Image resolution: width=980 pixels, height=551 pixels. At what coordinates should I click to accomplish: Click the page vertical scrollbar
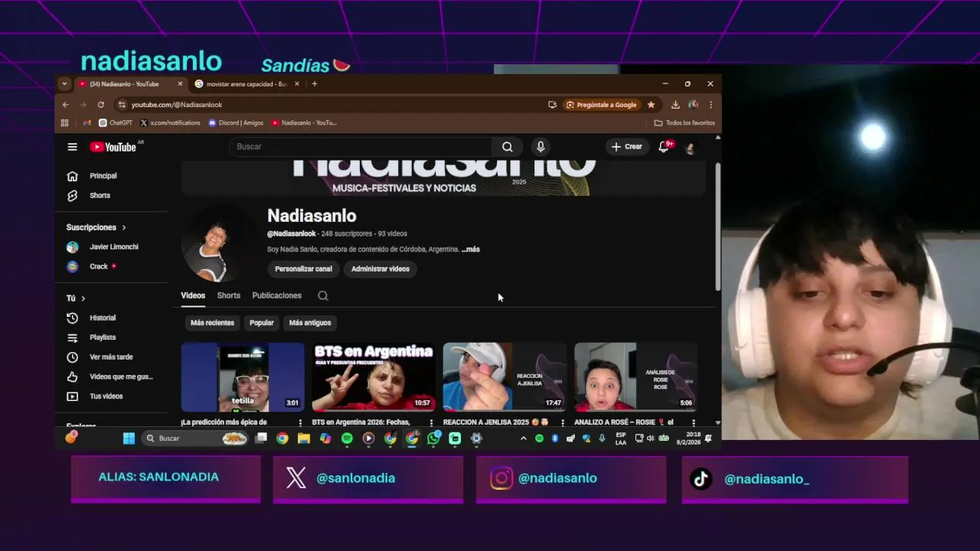tap(717, 226)
